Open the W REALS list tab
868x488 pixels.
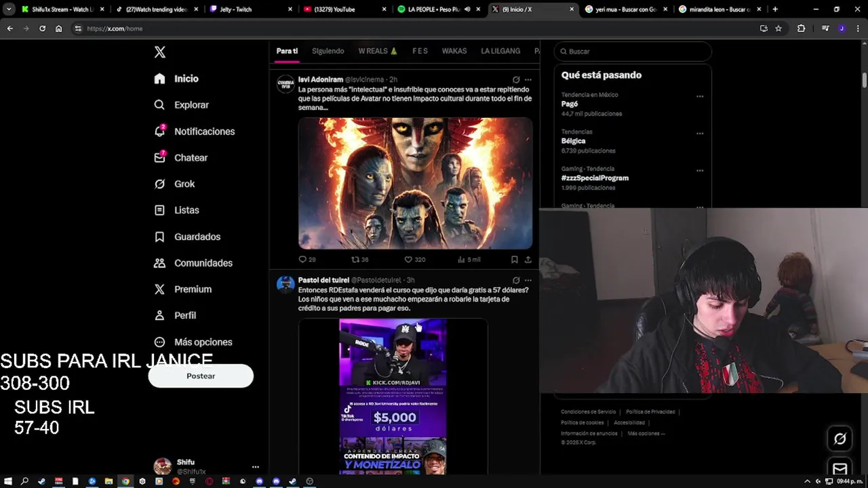click(x=378, y=51)
